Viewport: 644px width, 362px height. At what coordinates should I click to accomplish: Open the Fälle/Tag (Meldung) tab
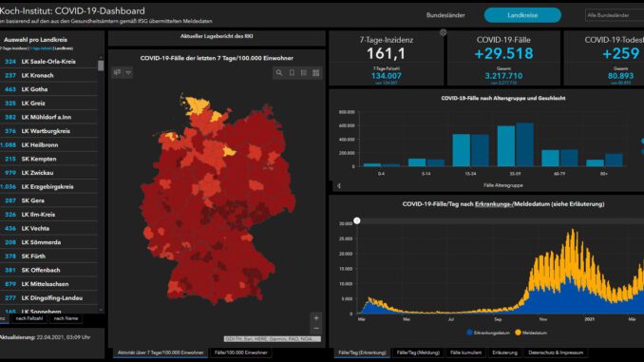click(418, 352)
